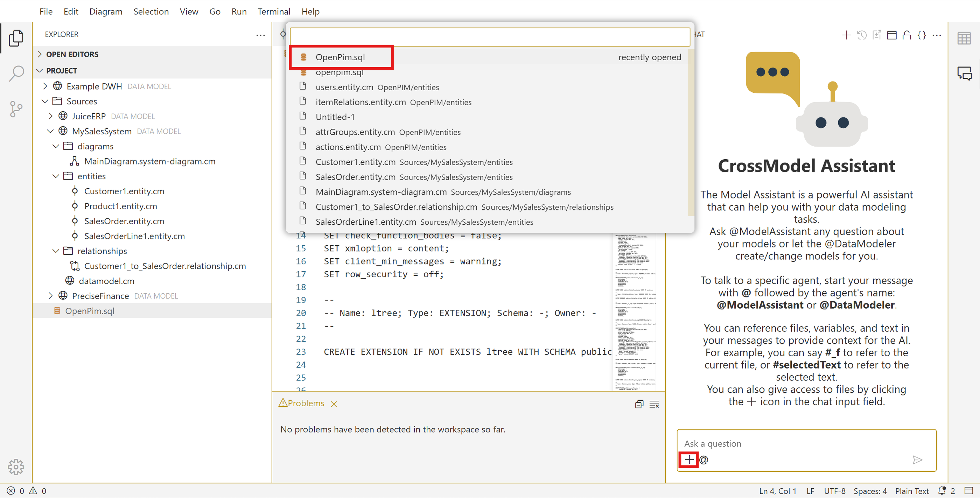Close the Problems tab

334,404
